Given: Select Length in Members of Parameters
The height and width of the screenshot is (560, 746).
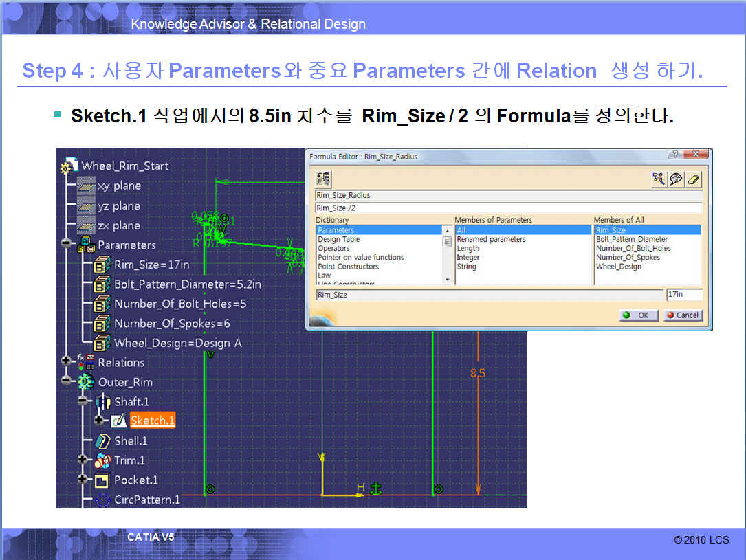Looking at the screenshot, I should pyautogui.click(x=468, y=249).
